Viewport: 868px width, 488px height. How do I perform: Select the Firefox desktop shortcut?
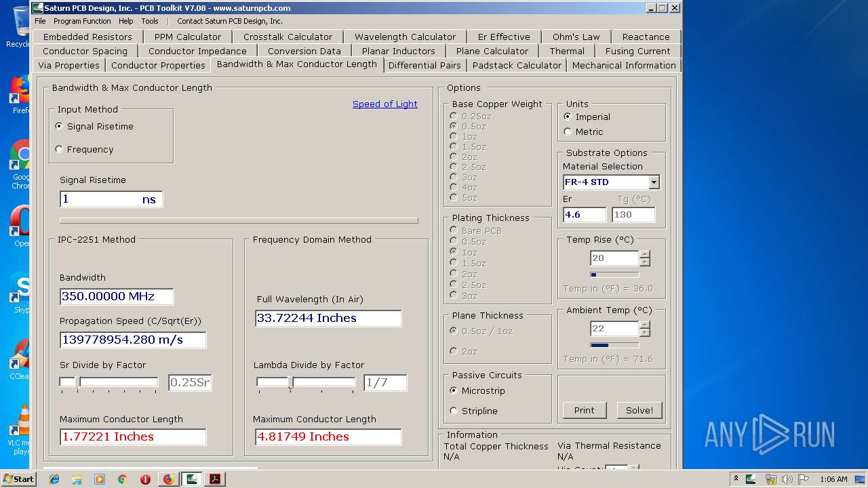click(x=20, y=95)
